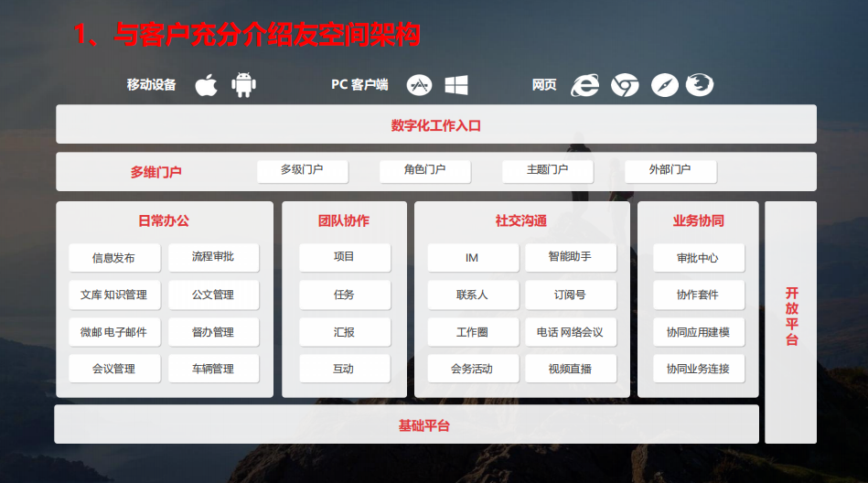Image resolution: width=868 pixels, height=483 pixels.
Task: Open the 协作套件 box
Action: (x=699, y=295)
